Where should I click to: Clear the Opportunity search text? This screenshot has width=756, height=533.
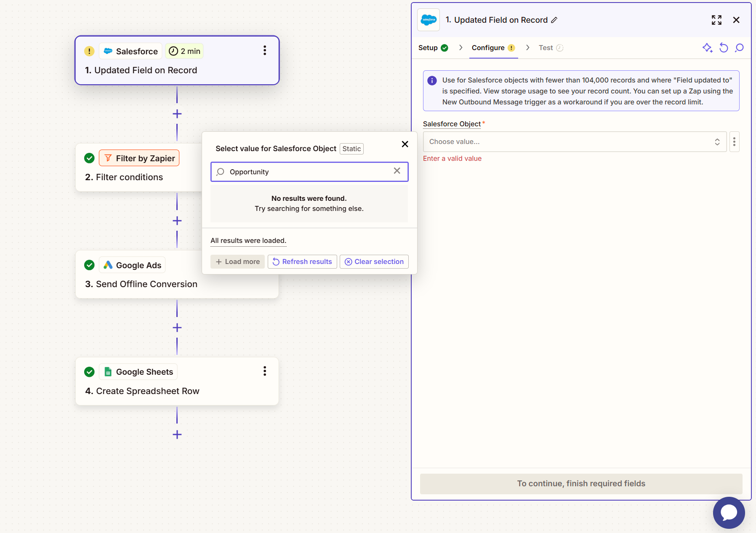(x=397, y=171)
